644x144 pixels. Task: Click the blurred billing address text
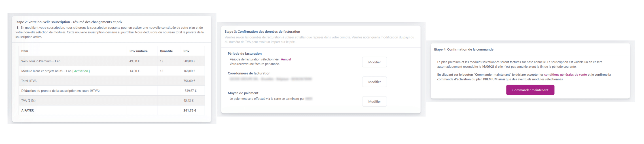tap(271, 79)
